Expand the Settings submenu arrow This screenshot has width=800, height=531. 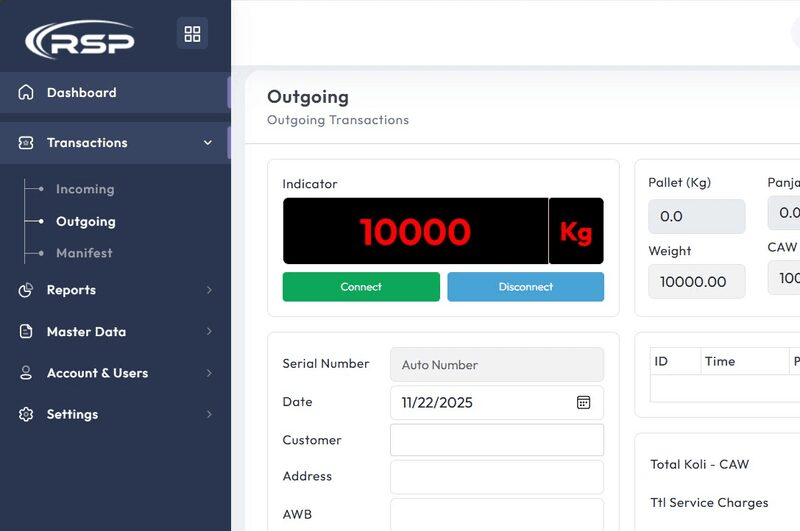tap(209, 414)
